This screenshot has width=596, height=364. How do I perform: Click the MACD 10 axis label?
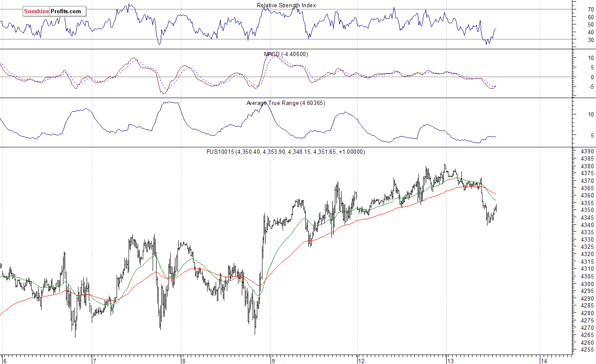591,58
